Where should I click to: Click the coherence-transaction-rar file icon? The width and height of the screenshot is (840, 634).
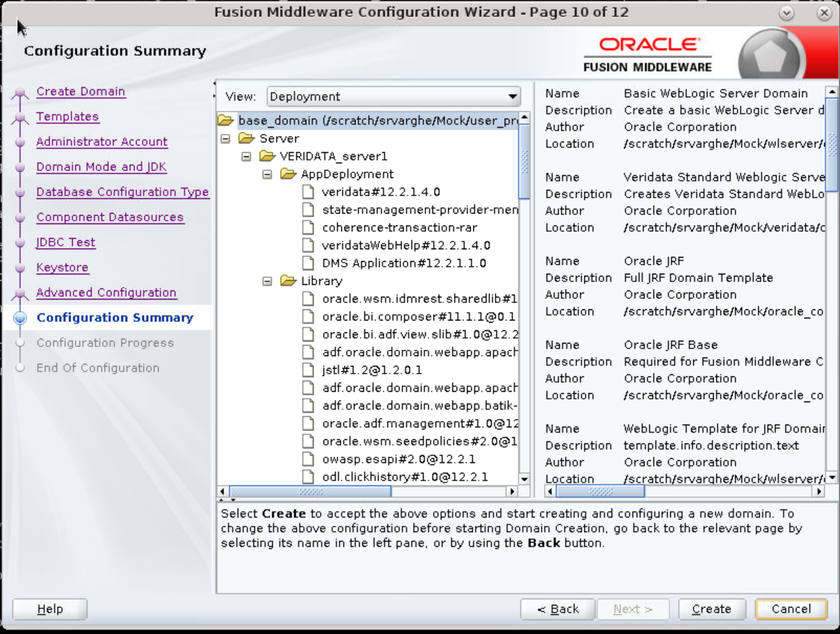click(x=308, y=228)
